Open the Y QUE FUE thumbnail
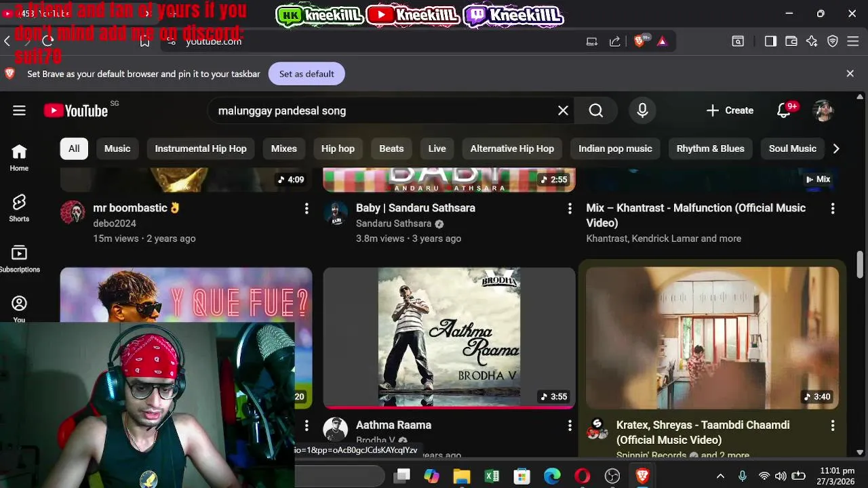This screenshot has width=868, height=488. (x=186, y=295)
